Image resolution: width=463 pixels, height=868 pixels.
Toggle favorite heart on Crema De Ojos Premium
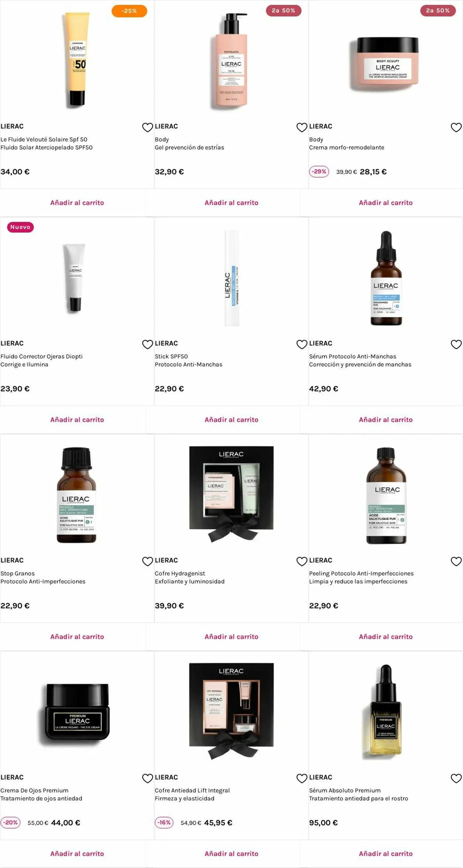[x=147, y=778]
